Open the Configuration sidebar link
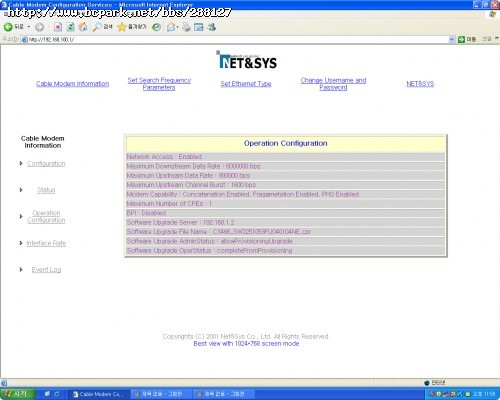The image size is (500, 400). pyautogui.click(x=46, y=163)
